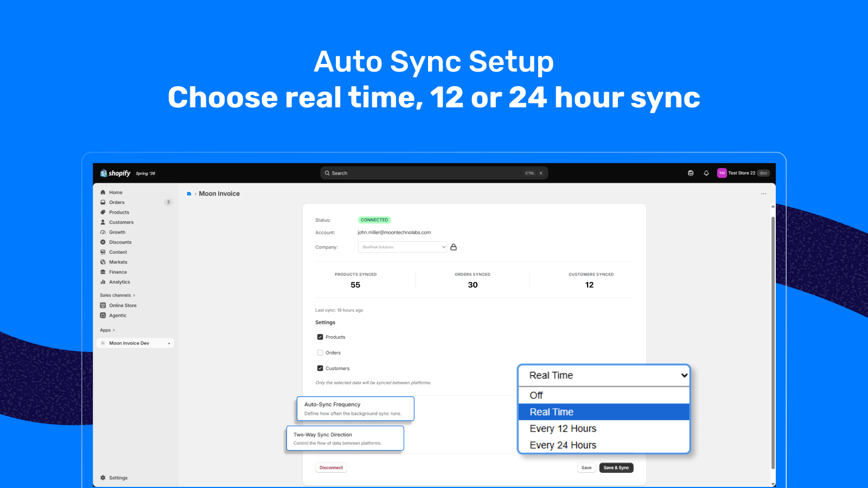Click the Shopify logo icon
Screen dimensions: 868x488
(x=103, y=173)
